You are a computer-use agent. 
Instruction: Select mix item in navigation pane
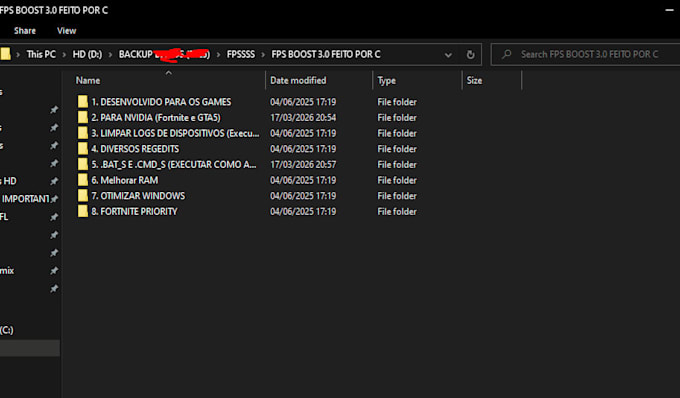tap(7, 271)
